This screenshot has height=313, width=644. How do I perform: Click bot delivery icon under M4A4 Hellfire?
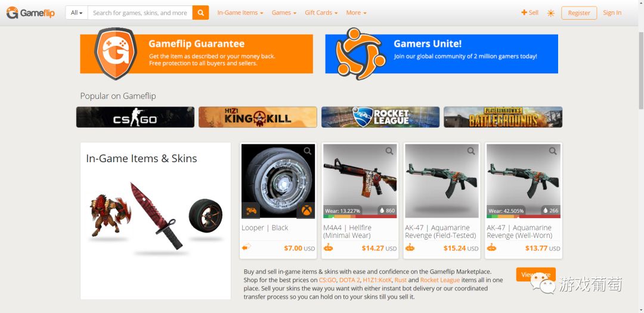(328, 247)
